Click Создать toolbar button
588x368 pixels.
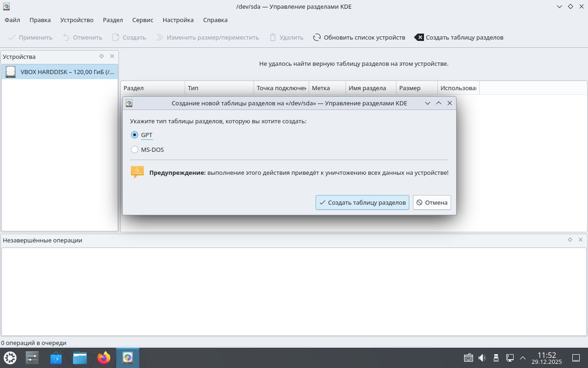[x=129, y=37]
